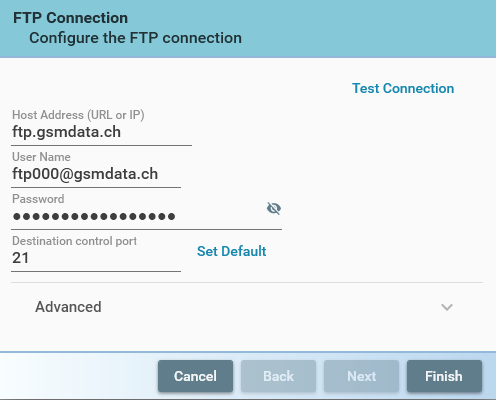Finish the FTP connection setup
496x400 pixels.
click(444, 376)
